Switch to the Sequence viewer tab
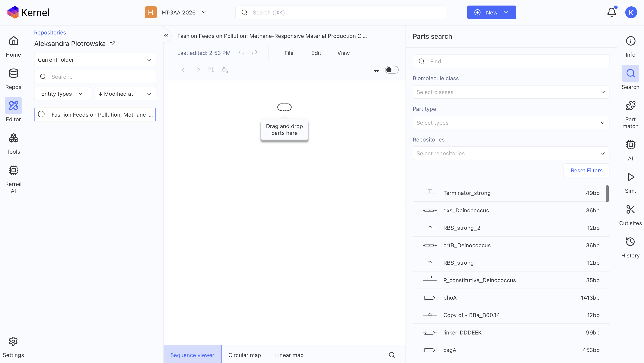This screenshot has height=363, width=644. point(192,355)
